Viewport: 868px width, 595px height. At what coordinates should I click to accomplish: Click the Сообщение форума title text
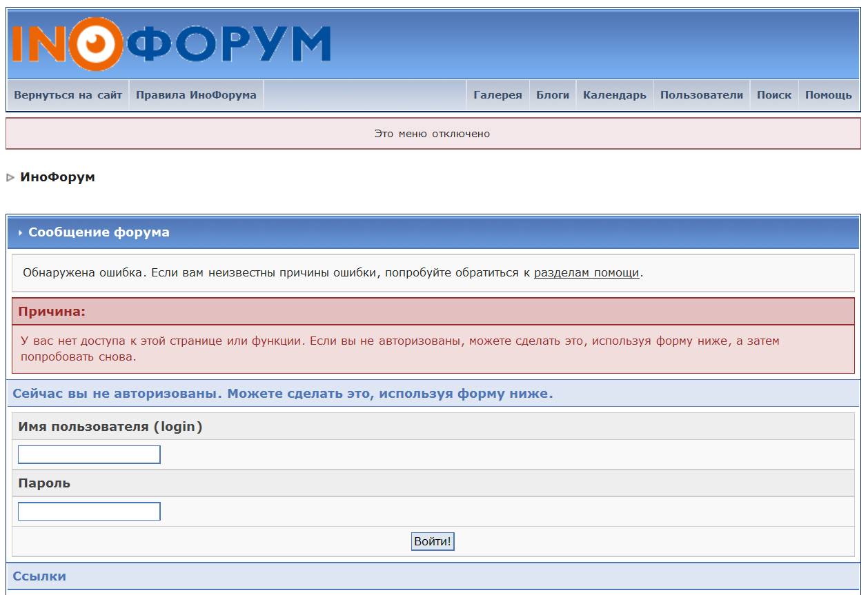[99, 232]
